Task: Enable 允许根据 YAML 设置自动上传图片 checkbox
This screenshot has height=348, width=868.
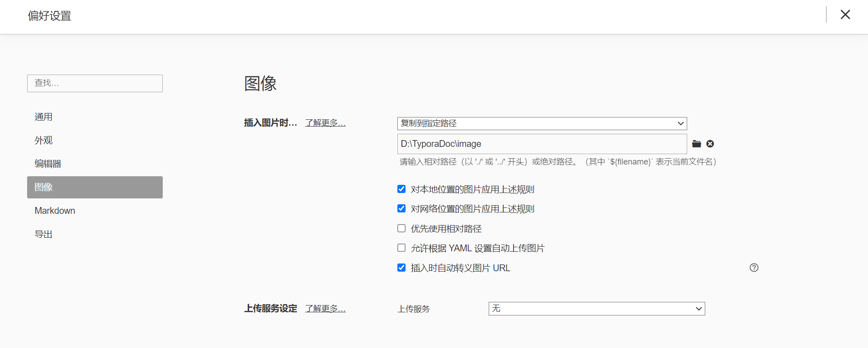Action: pos(401,248)
